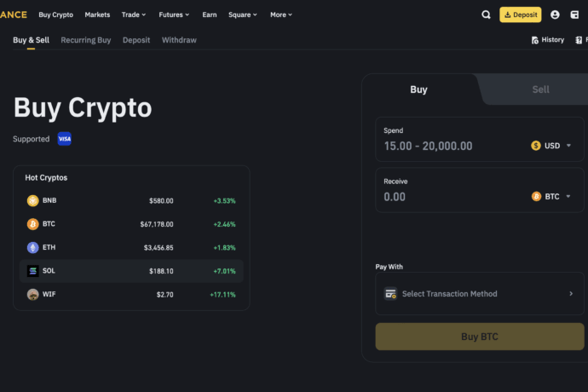Open the wallet icon in header
Image resolution: width=588 pixels, height=392 pixels.
pos(574,14)
